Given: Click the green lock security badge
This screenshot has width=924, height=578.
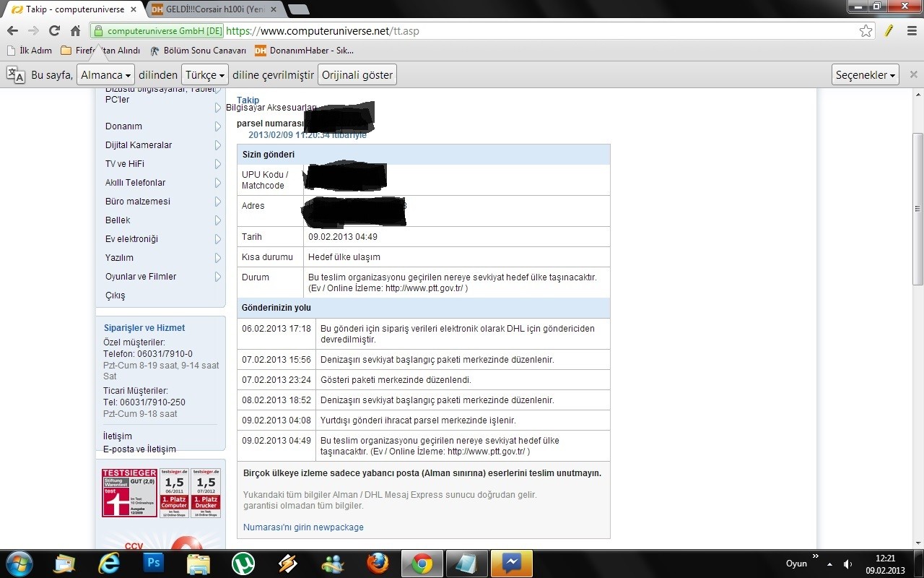Looking at the screenshot, I should 158,31.
